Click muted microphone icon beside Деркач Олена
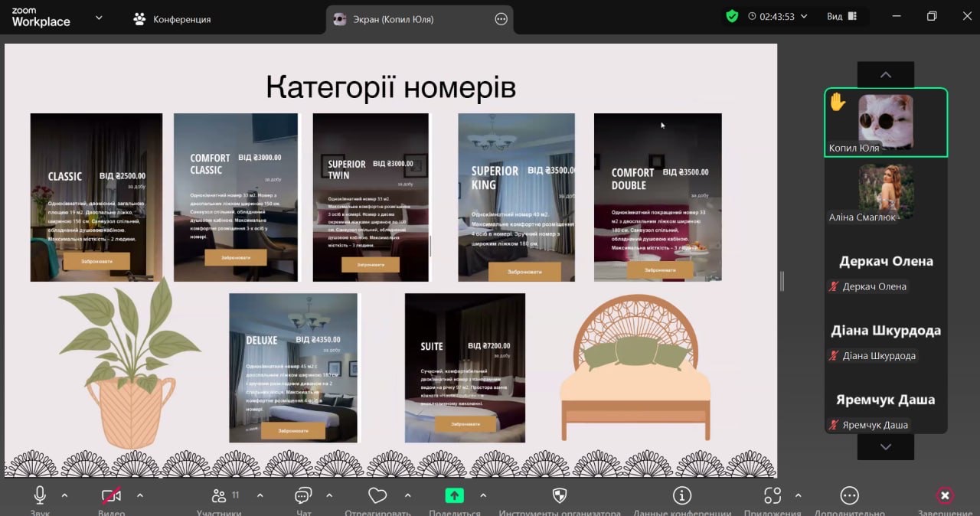980x516 pixels. (x=834, y=286)
